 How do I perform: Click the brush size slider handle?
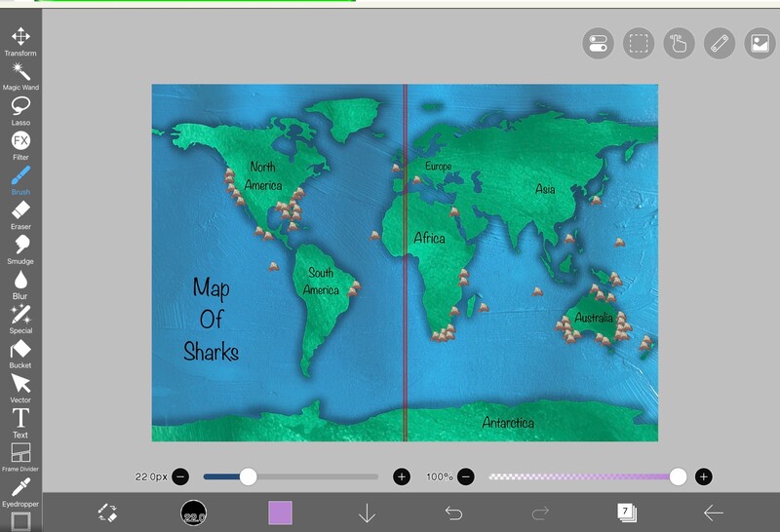tap(249, 476)
